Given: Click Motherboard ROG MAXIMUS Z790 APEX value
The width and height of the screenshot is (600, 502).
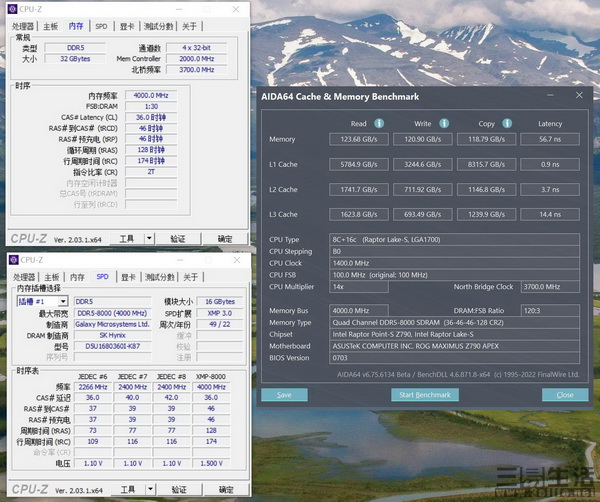Looking at the screenshot, I should click(454, 346).
